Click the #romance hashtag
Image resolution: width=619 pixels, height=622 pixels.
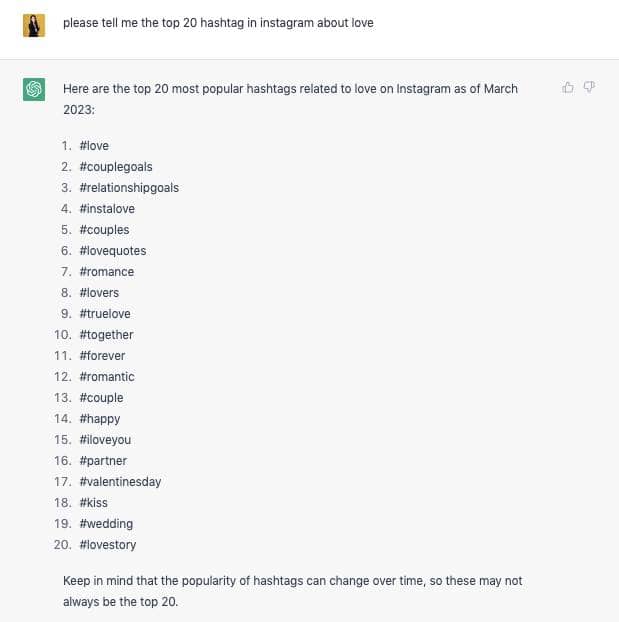(x=106, y=272)
